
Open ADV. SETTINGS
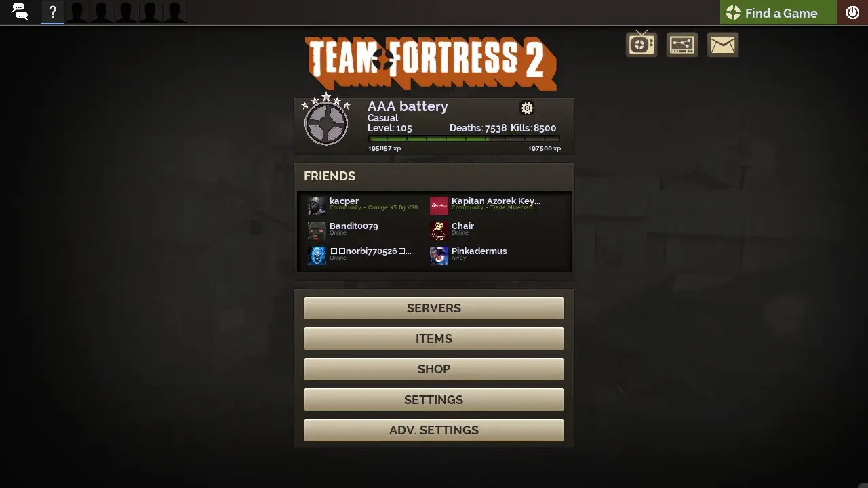[x=434, y=430]
